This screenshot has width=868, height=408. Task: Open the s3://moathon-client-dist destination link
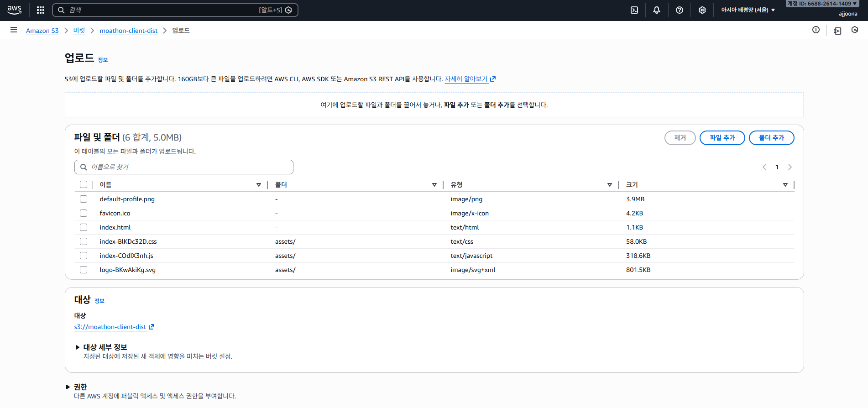110,327
